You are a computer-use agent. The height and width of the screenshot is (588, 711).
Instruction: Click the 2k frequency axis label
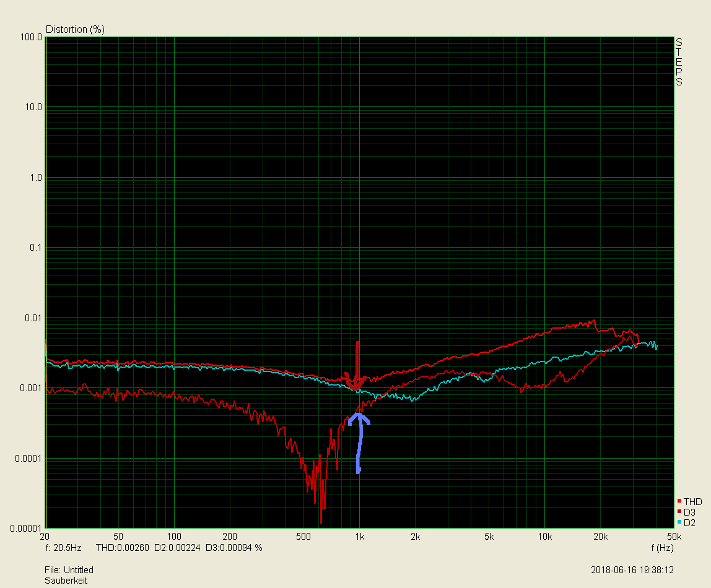[416, 537]
